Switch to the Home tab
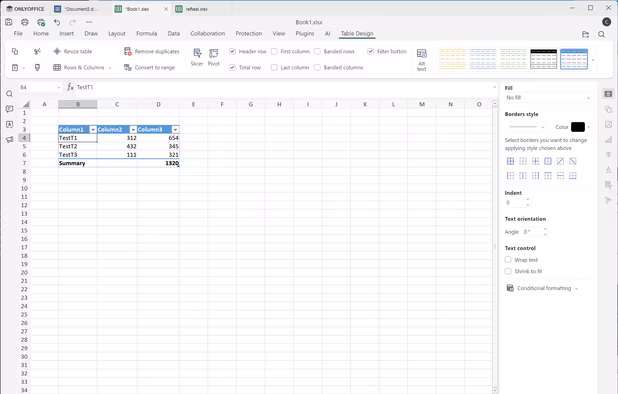 coord(41,33)
